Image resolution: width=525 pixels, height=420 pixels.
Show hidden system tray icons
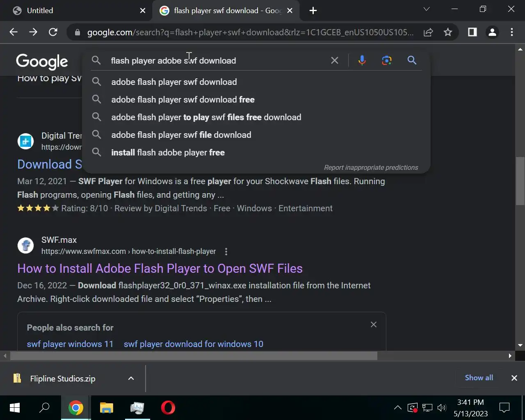point(397,408)
